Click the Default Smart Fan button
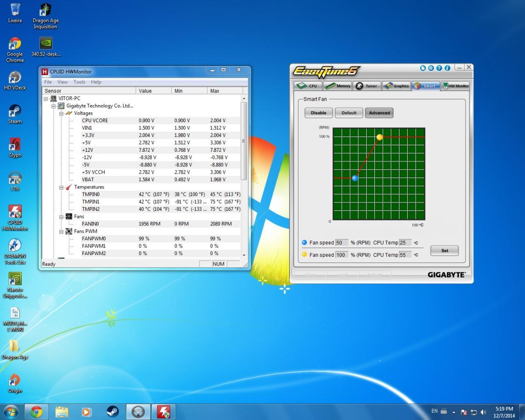This screenshot has width=525, height=420. (x=349, y=113)
